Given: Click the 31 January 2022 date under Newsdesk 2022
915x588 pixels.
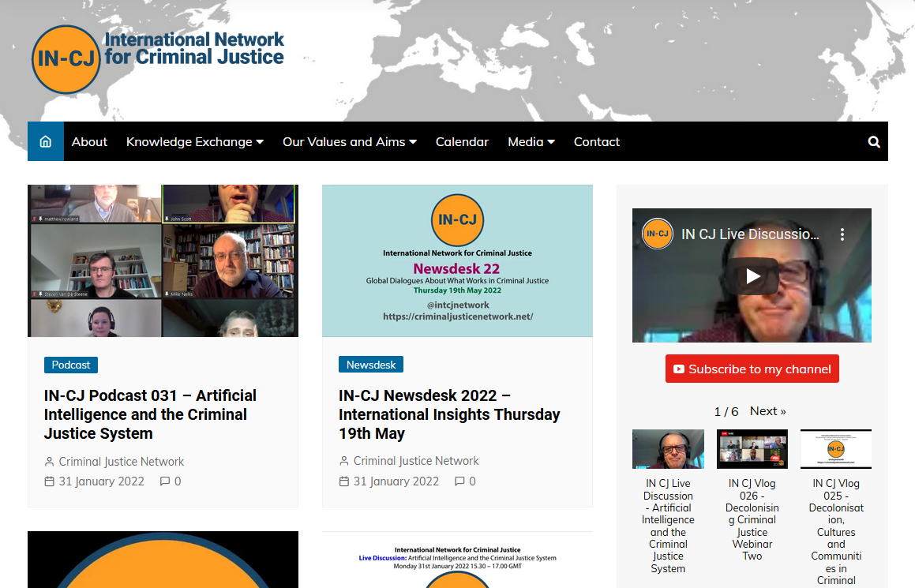Looking at the screenshot, I should click(x=396, y=481).
